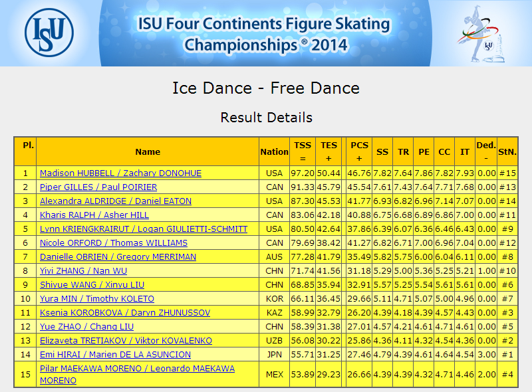Open Pilar MAEKAWA MORENO / Leonardo MAEKAWA MORENO link
The image size is (532, 392).
pyautogui.click(x=137, y=374)
